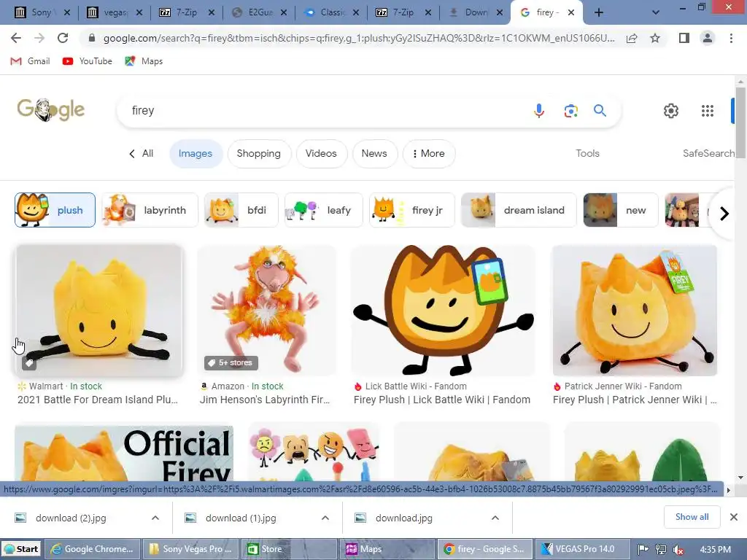Click the network tray icon
747x560 pixels.
point(661,550)
